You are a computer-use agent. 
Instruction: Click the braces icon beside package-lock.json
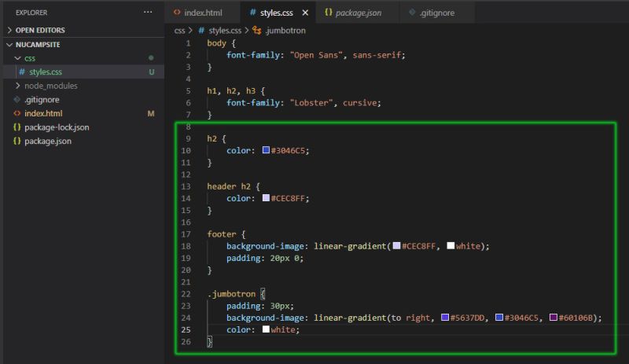(17, 127)
